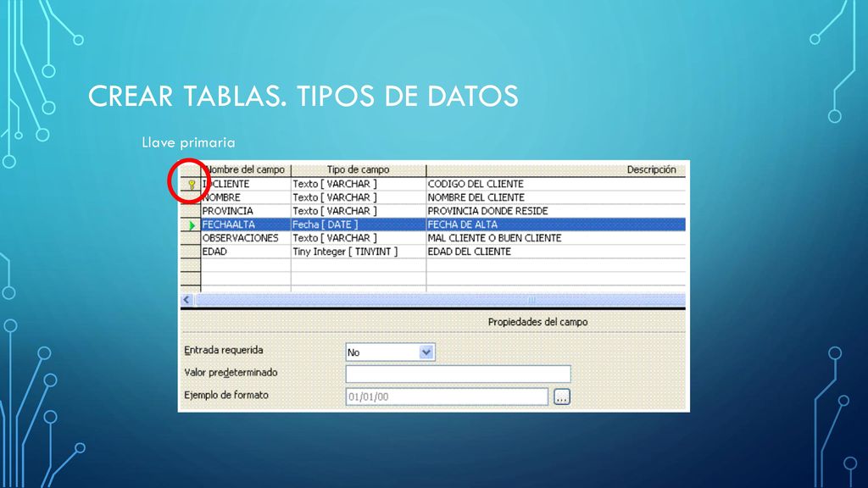Click the Entrada requerida label
Viewport: 868px width, 488px height.
tap(224, 350)
